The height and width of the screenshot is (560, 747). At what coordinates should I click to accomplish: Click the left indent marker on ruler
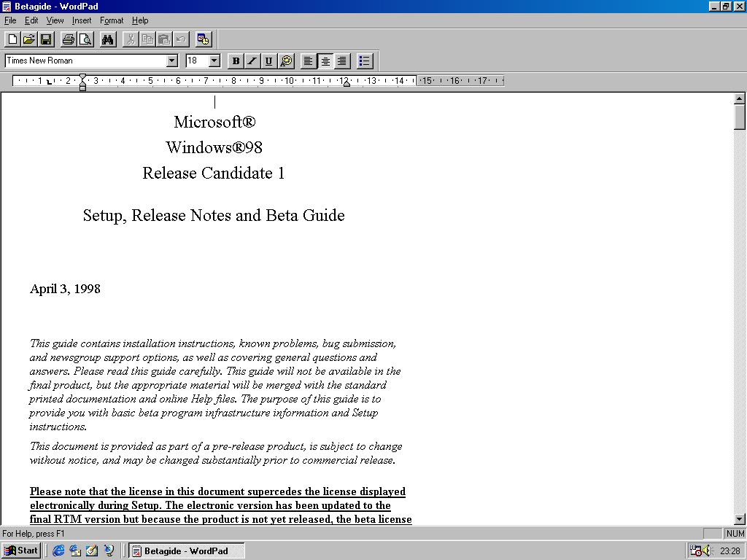pos(83,82)
